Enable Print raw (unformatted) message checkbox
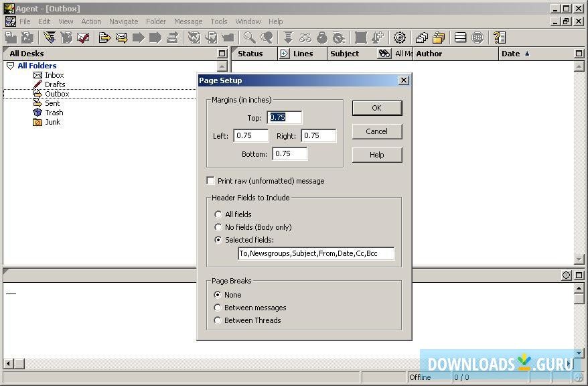Image resolution: width=588 pixels, height=386 pixels. tap(211, 181)
